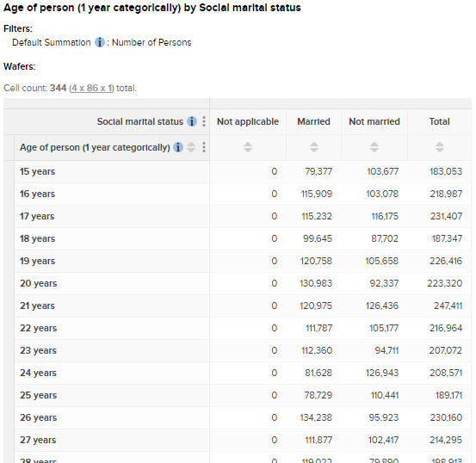476x463 pixels.
Task: Click the 15 years row label
Action: [37, 171]
